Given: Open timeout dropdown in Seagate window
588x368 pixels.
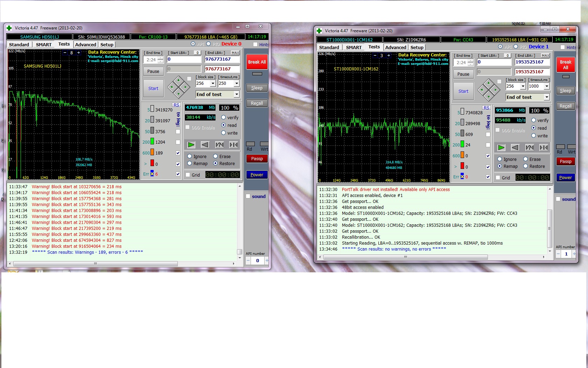Looking at the screenshot, I should 547,86.
